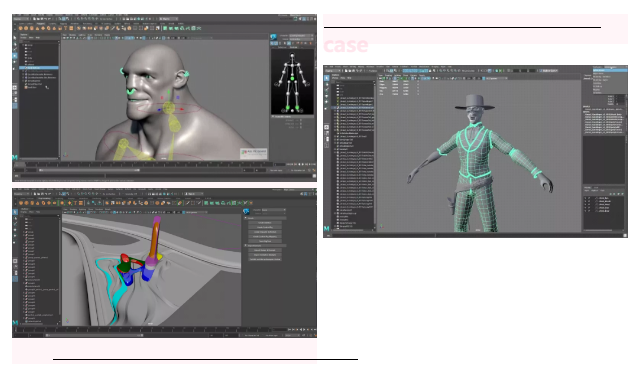
Task: Click the highlighted Select tool in right Maya window
Action: coord(327,78)
